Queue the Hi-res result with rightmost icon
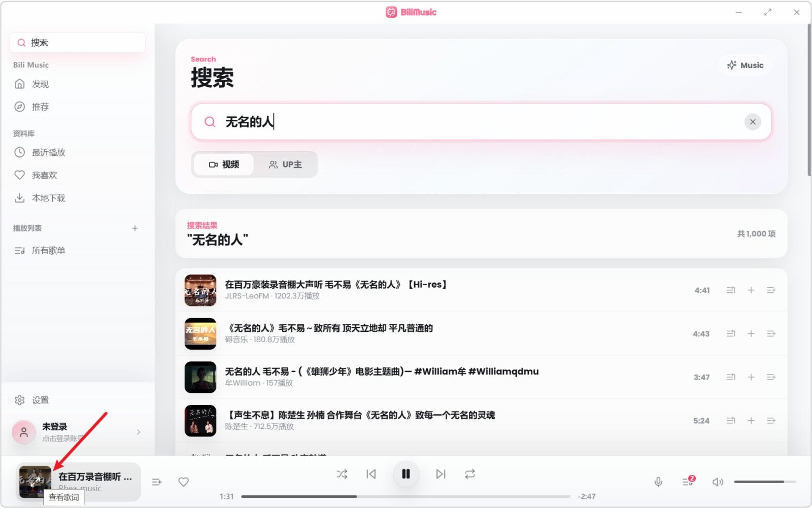Viewport: 812px width, 508px height. [x=771, y=290]
